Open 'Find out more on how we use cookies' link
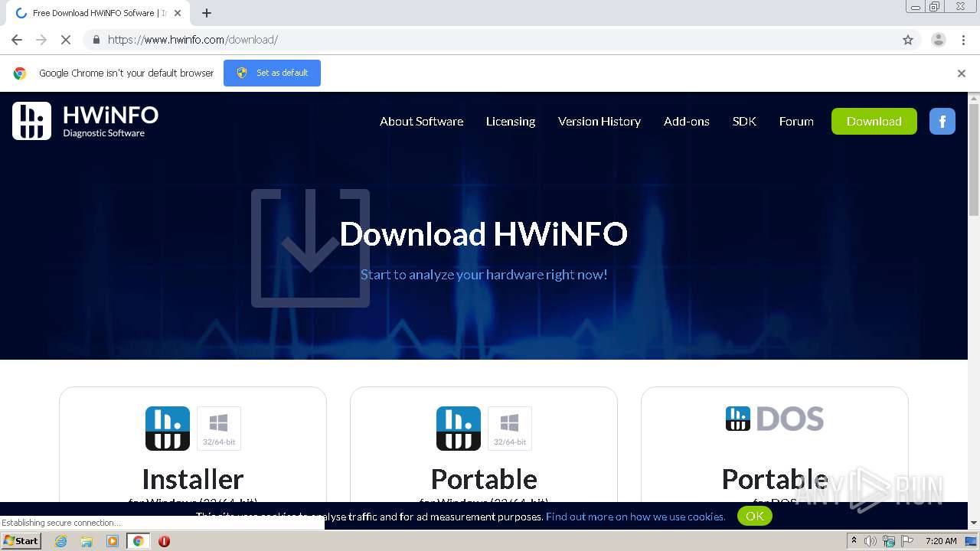Screen dimensions: 980x551 click(635, 517)
